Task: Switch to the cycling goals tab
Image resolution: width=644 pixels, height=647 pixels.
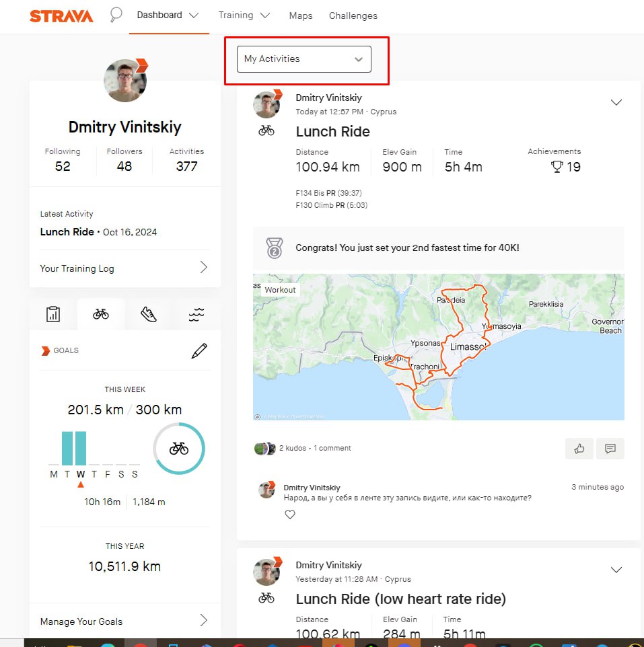Action: [x=101, y=314]
